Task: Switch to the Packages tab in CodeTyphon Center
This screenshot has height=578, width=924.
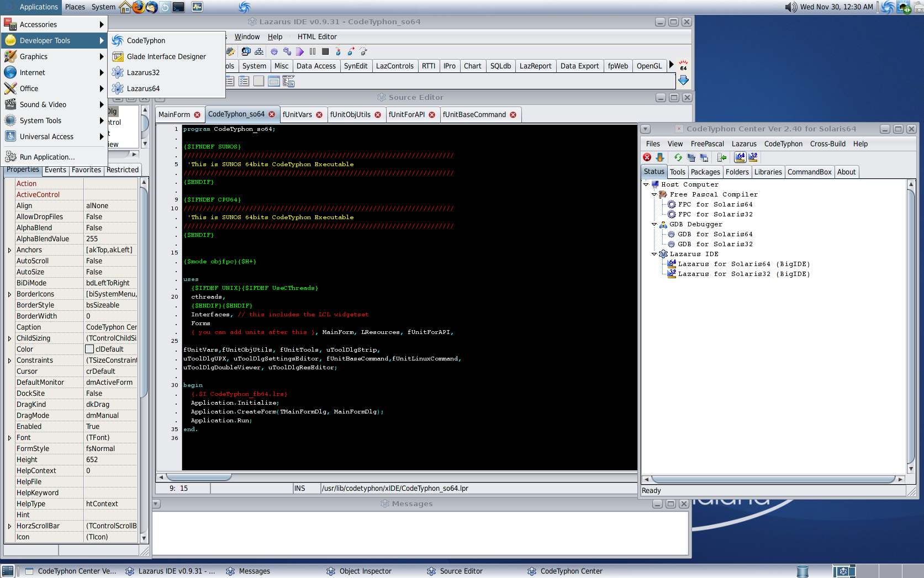Action: 705,172
